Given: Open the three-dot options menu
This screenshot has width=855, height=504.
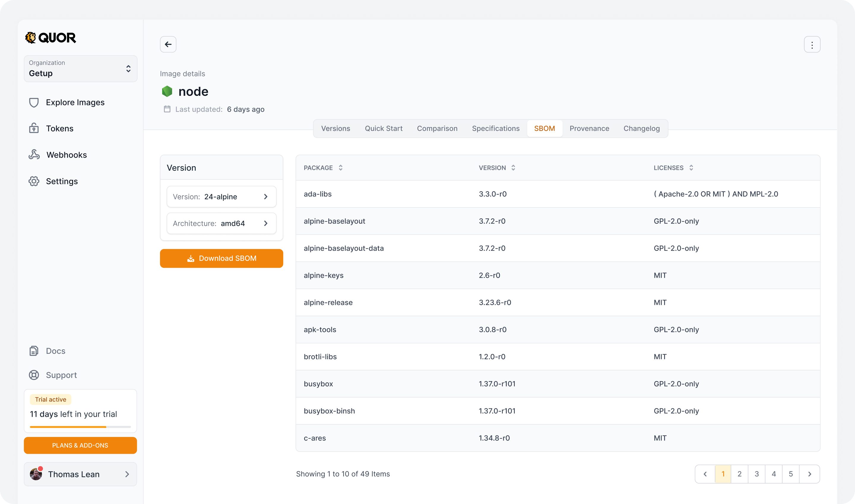Looking at the screenshot, I should click(x=812, y=45).
